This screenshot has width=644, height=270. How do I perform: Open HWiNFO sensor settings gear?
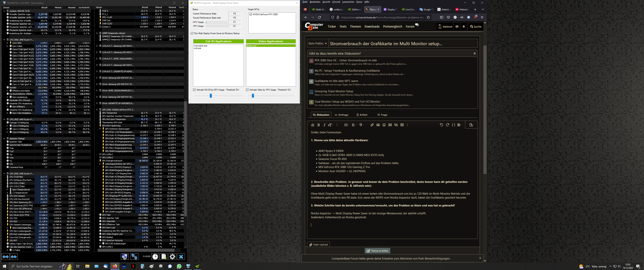[x=172, y=256]
